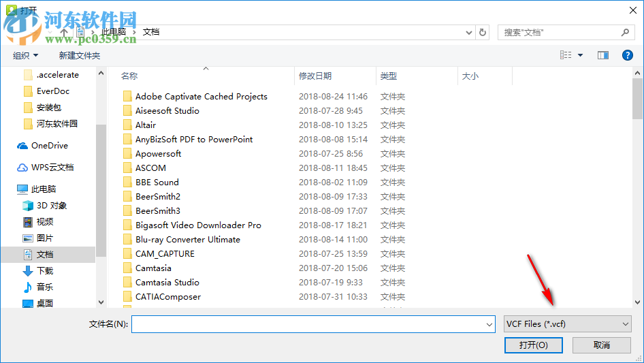Expand the view options arrow
The height and width of the screenshot is (363, 644).
point(580,55)
